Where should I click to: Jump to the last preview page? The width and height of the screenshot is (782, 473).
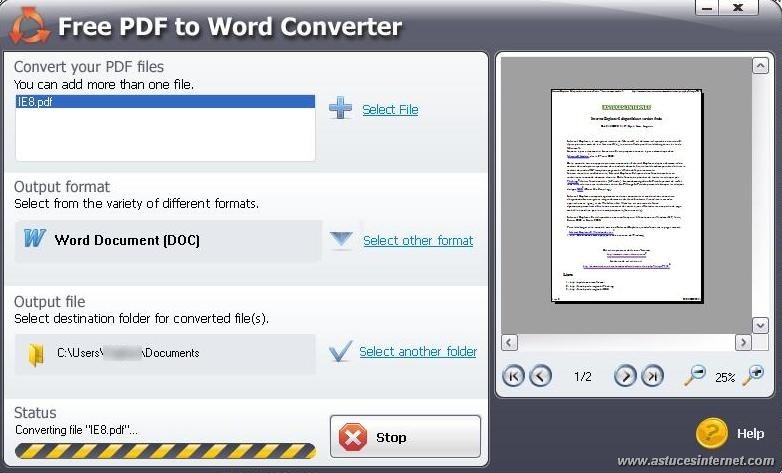pos(652,376)
